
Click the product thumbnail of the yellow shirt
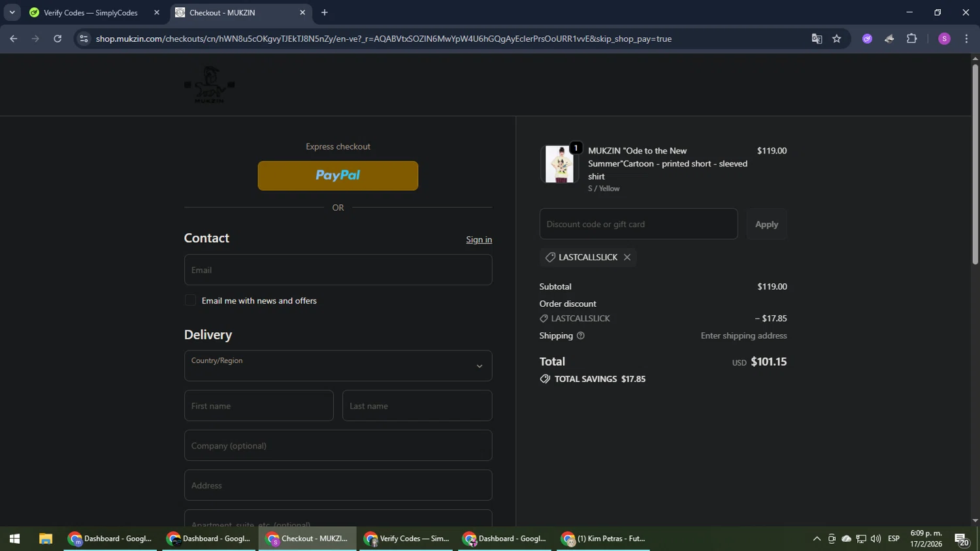click(x=559, y=164)
